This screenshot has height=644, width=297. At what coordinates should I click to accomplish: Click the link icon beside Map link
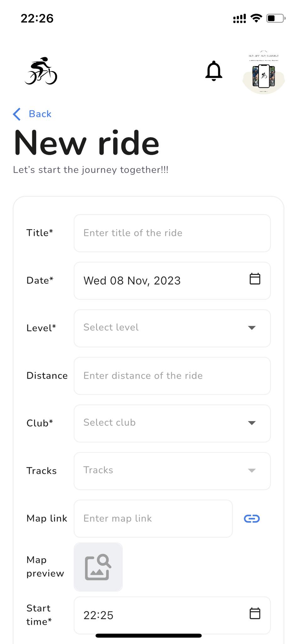click(x=252, y=519)
